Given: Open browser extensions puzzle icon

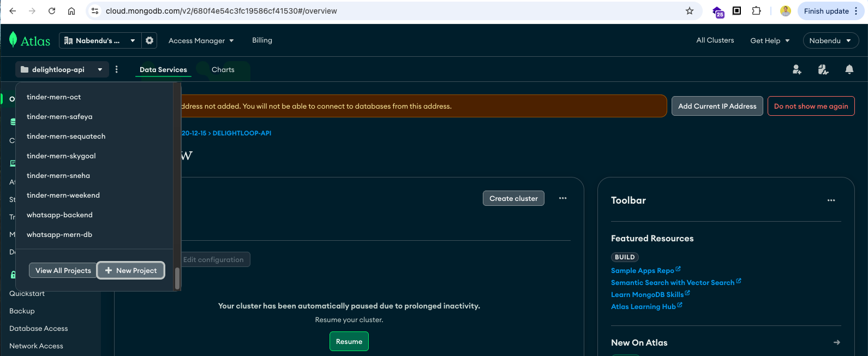Looking at the screenshot, I should 756,11.
